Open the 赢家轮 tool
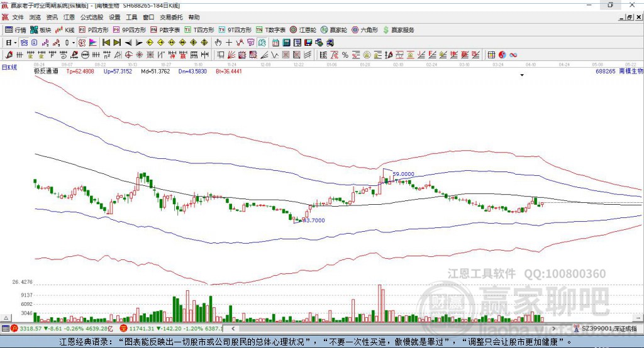644x348 pixels. click(x=334, y=30)
